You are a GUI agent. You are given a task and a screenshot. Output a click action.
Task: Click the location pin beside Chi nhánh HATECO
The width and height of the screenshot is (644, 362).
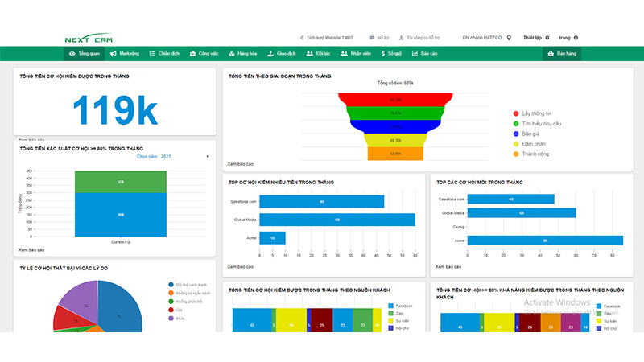(x=509, y=37)
